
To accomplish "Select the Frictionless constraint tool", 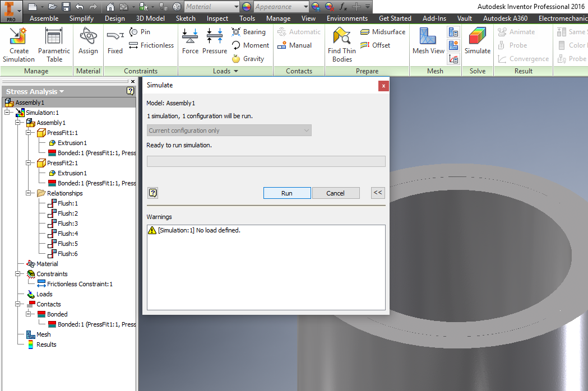I will click(x=151, y=45).
